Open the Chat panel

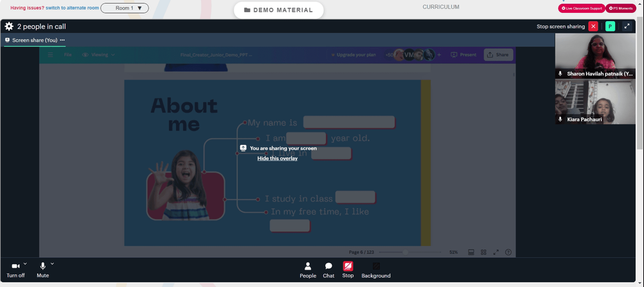pyautogui.click(x=328, y=270)
